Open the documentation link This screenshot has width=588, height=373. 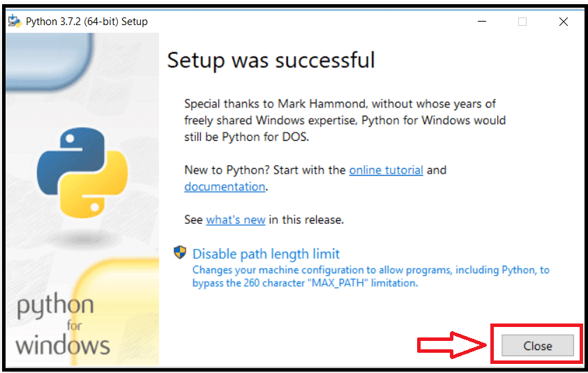pyautogui.click(x=225, y=187)
